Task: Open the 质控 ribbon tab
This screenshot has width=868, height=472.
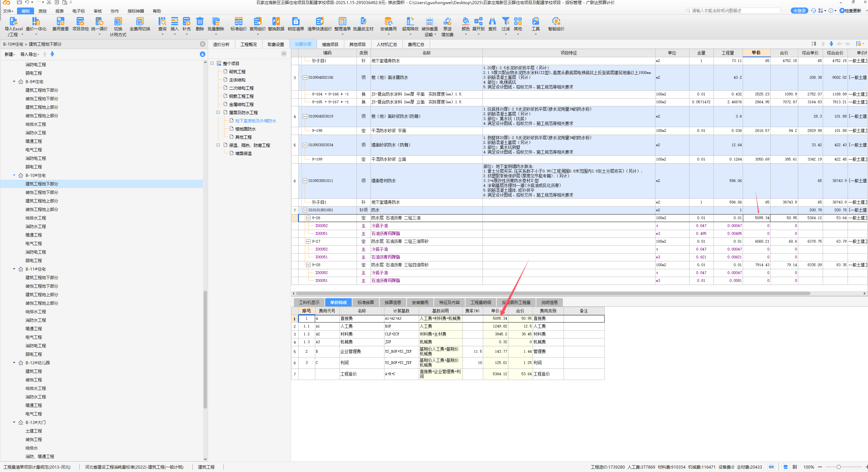Action: click(43, 11)
